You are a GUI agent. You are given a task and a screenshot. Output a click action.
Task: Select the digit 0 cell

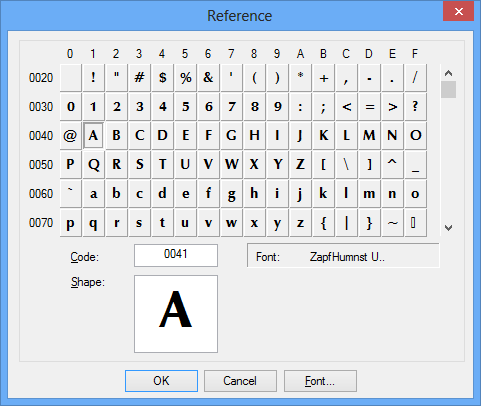[70, 107]
